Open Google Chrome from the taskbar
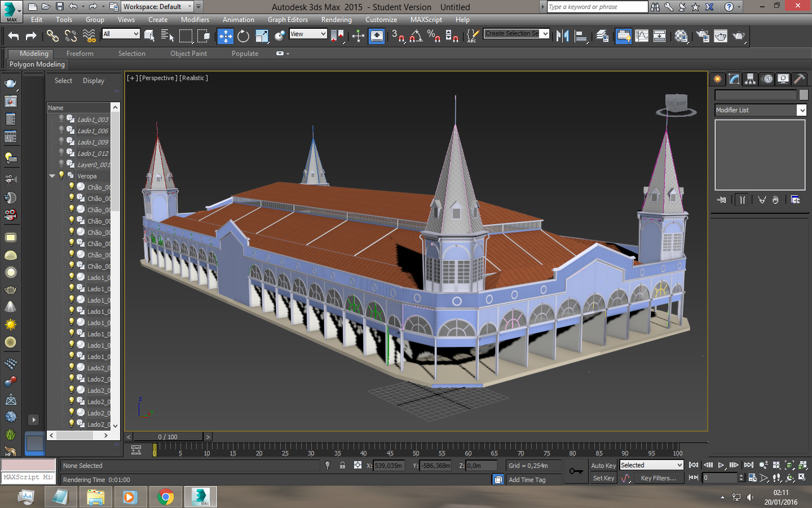 click(165, 497)
